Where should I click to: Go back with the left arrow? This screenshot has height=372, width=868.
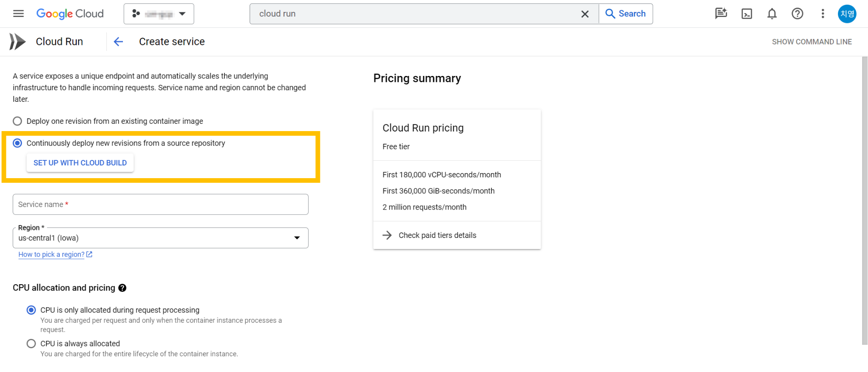[118, 42]
